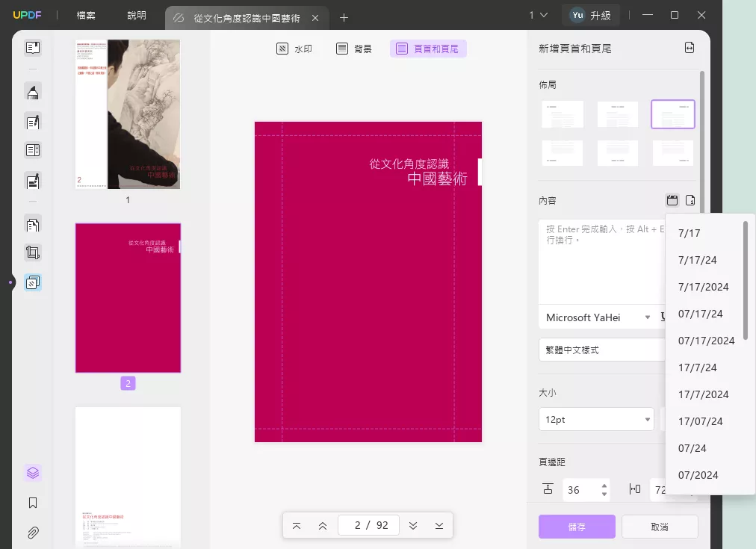Click the left margin icon
This screenshot has height=549, width=756.
(635, 489)
